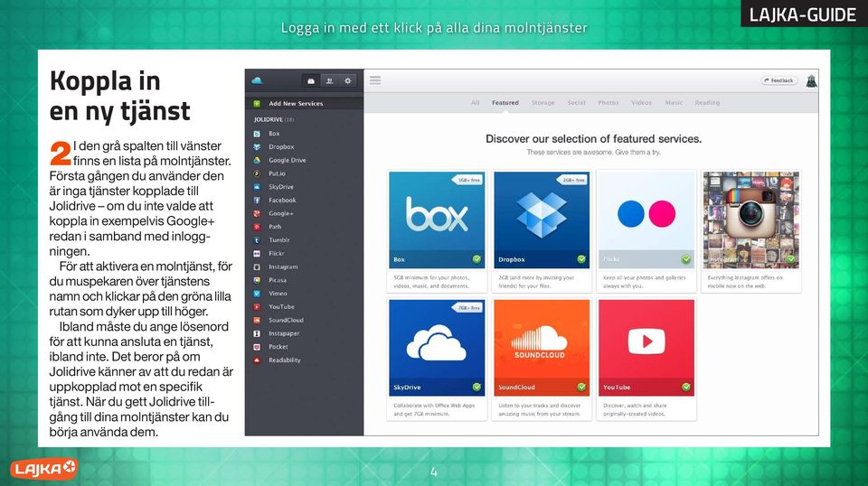The height and width of the screenshot is (486, 868).
Task: Click the Readability icon in sidebar
Action: point(257,360)
